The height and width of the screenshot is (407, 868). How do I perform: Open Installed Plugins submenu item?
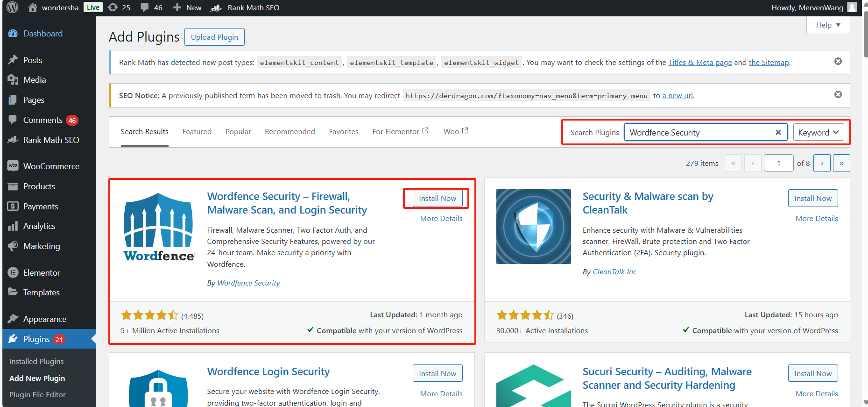pyautogui.click(x=36, y=361)
